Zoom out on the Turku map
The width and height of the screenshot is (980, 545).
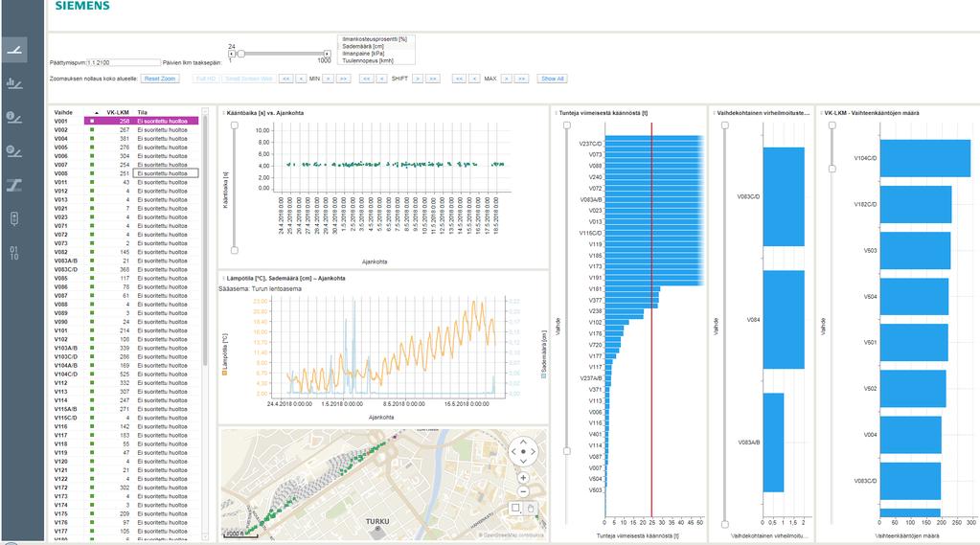coord(523,491)
